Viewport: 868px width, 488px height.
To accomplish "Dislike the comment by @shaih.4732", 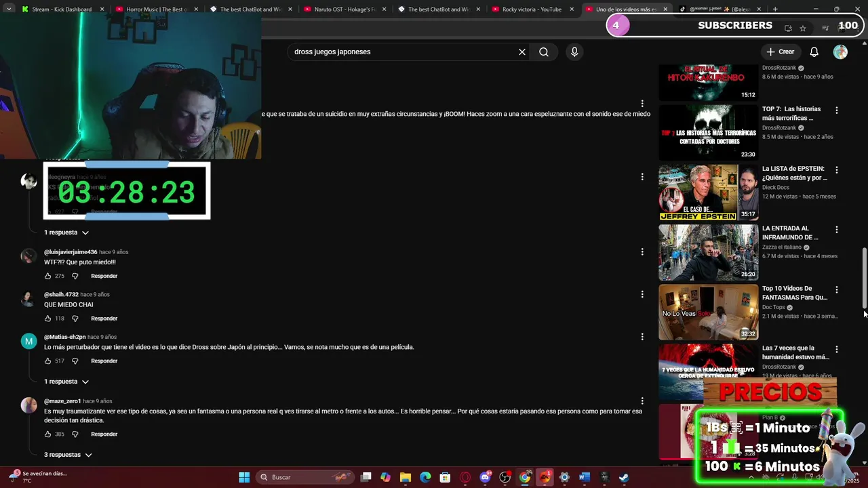I will coord(75,319).
